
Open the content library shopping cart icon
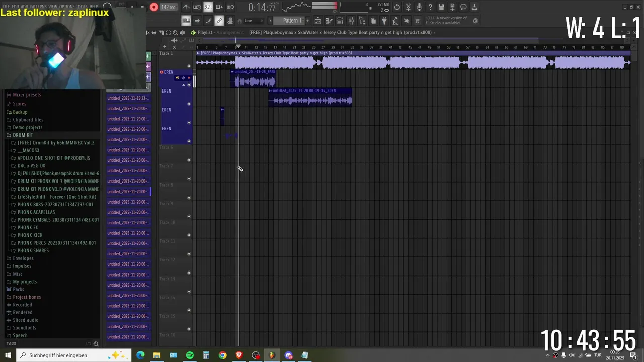tap(417, 21)
